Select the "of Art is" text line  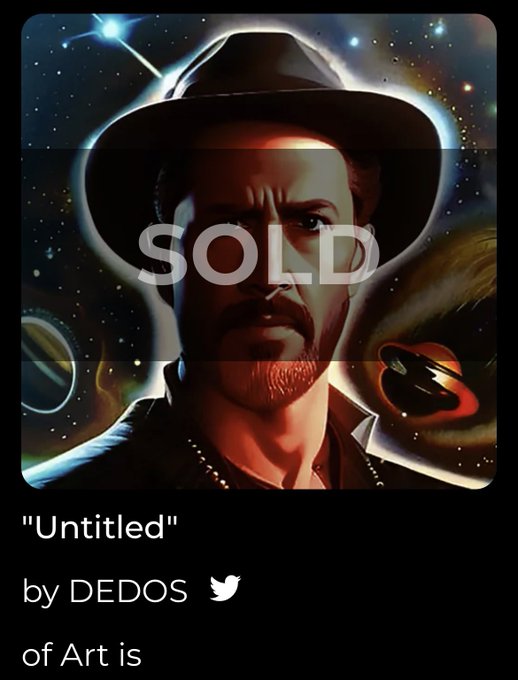point(82,655)
